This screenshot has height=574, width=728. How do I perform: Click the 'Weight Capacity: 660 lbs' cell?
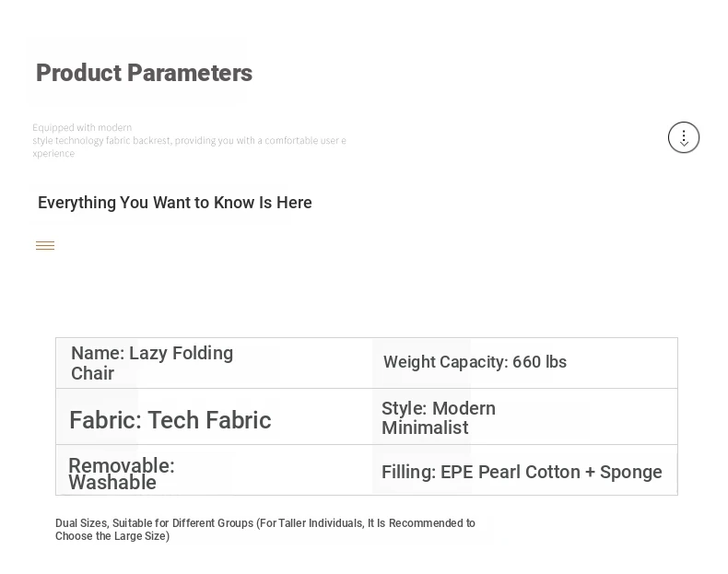pos(524,363)
